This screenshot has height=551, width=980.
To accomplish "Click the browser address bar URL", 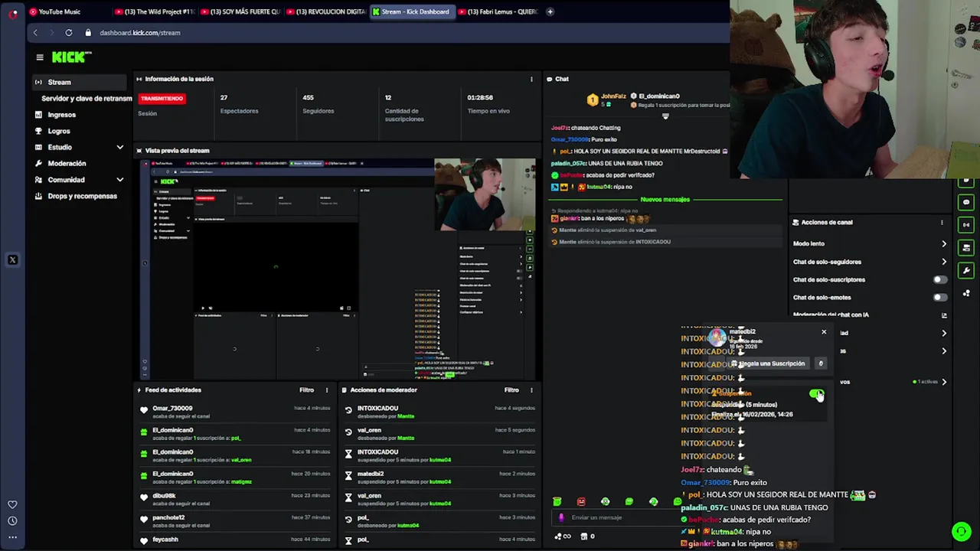I will 140,33.
